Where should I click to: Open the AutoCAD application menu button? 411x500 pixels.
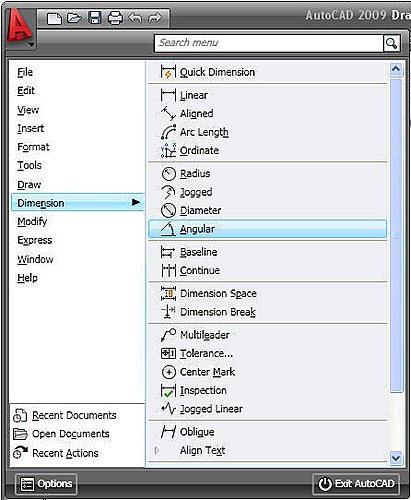[x=20, y=30]
